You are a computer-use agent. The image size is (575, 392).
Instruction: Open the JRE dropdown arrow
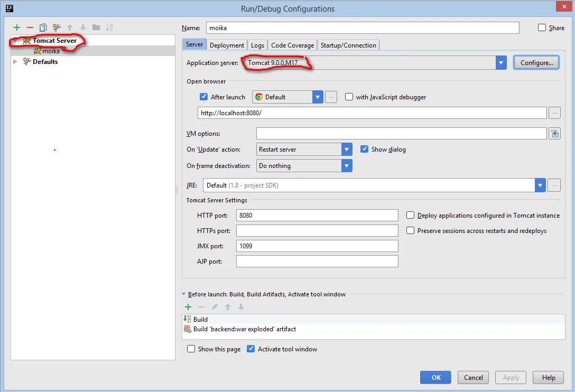coord(540,185)
